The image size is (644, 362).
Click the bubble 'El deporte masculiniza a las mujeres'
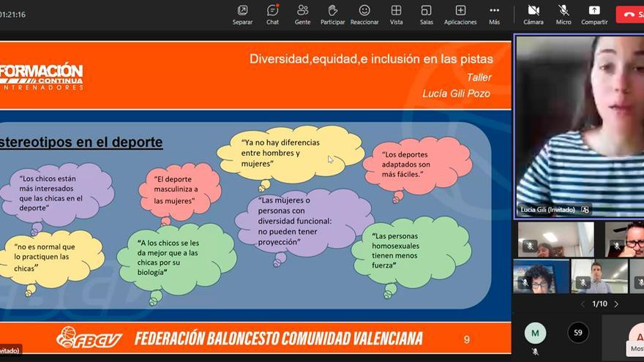tap(180, 192)
